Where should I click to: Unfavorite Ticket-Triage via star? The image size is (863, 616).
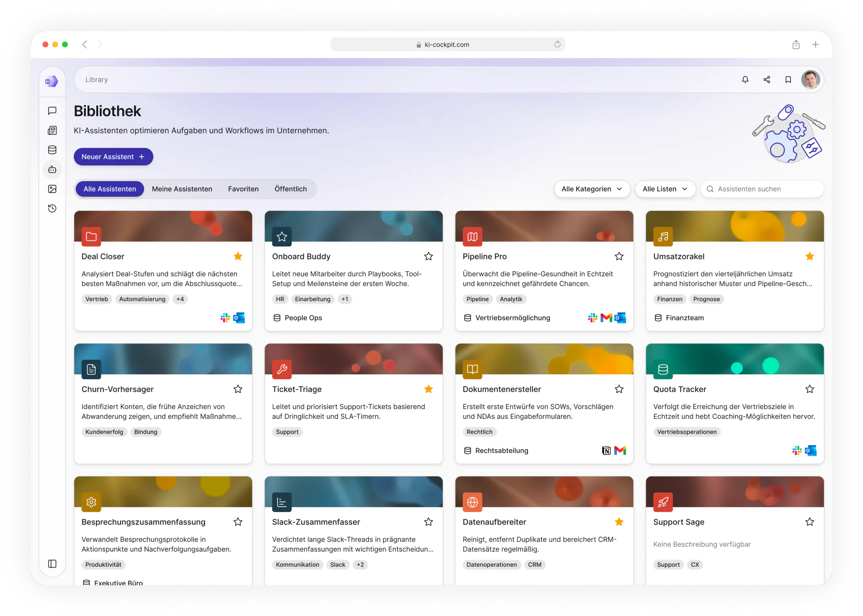(429, 389)
